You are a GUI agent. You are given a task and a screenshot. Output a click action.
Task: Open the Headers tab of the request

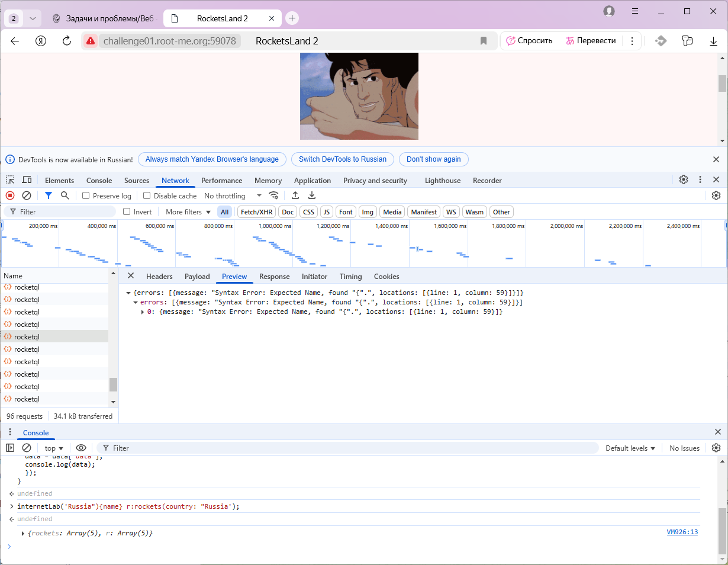(159, 277)
